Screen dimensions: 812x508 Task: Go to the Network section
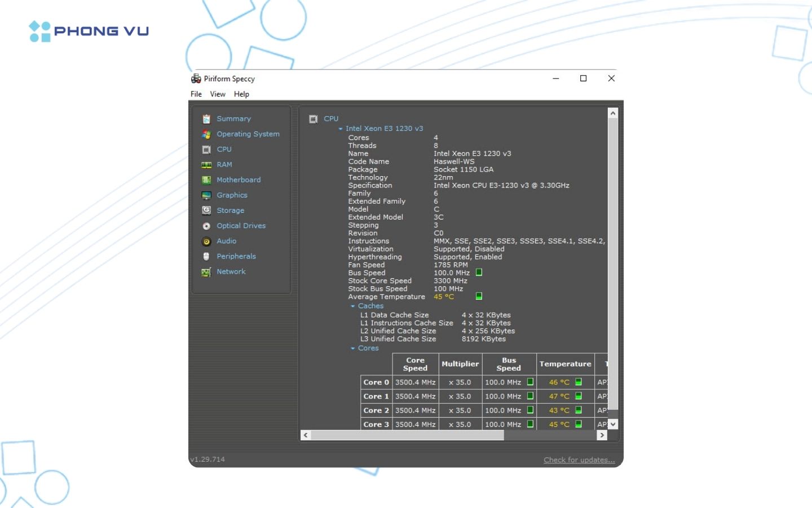click(x=231, y=271)
